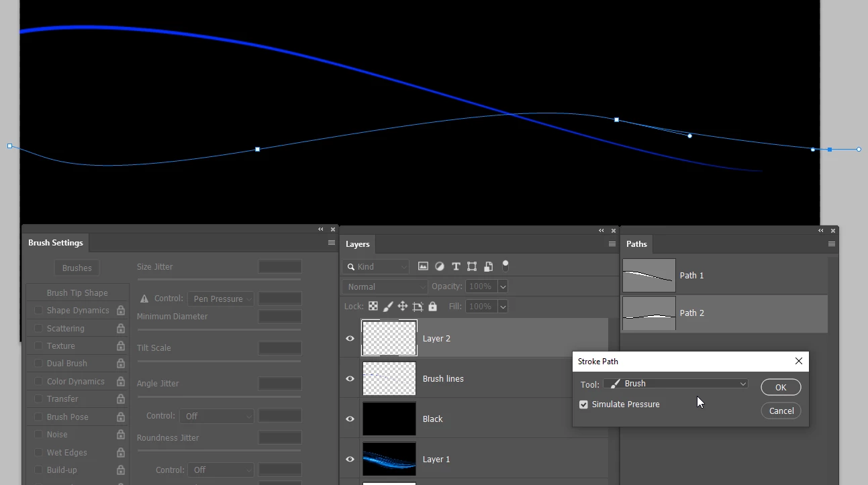
Task: Lock transparent pixels in Layers panel
Action: pos(373,307)
